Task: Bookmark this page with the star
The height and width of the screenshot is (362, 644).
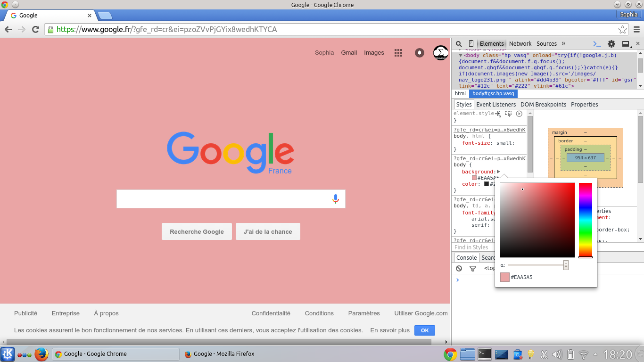Action: [x=622, y=29]
